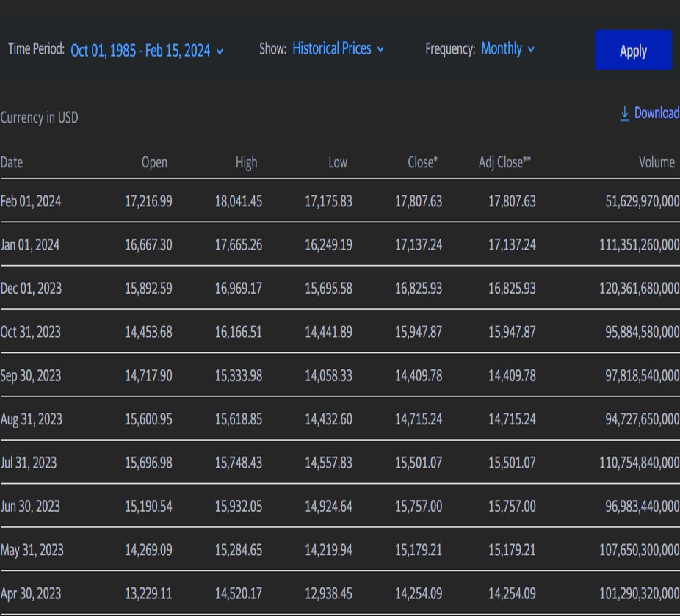This screenshot has height=616, width=680.
Task: Click the volume 120,361,680,000
Action: pyautogui.click(x=639, y=289)
